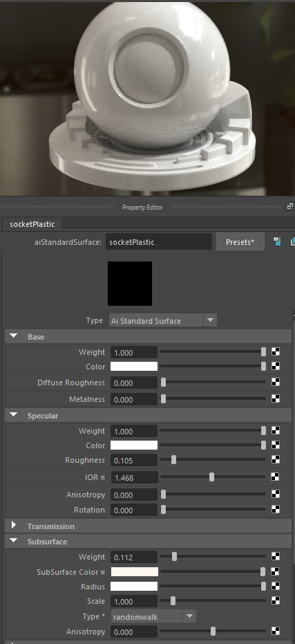Viewport: 295px width, 644px height.
Task: Open the Presets menu button
Action: [x=240, y=242]
